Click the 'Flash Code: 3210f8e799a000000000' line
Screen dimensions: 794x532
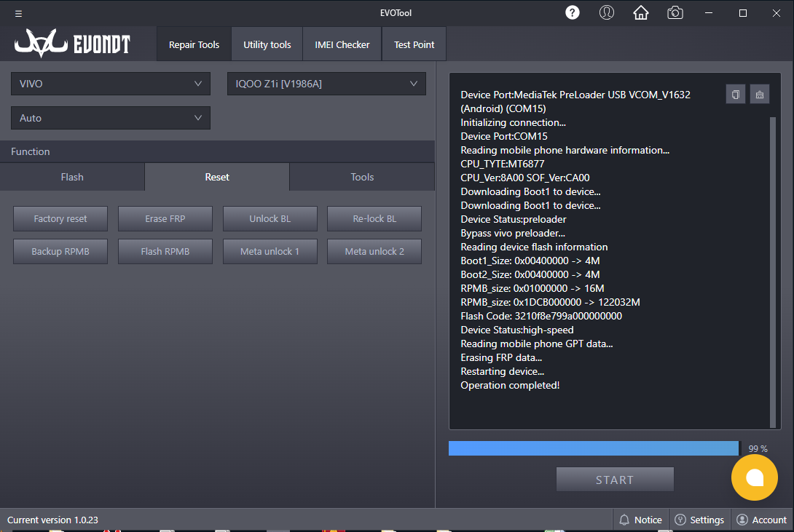click(541, 316)
